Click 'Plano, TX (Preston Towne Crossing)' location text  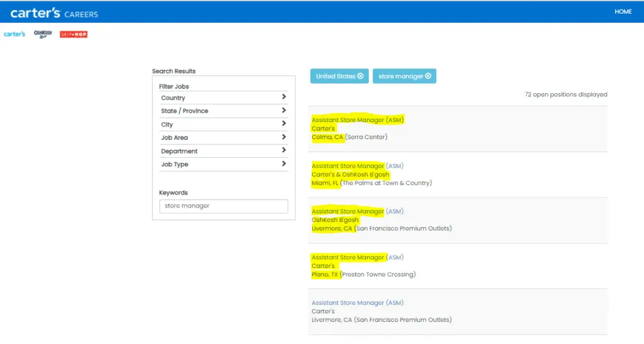click(x=364, y=274)
